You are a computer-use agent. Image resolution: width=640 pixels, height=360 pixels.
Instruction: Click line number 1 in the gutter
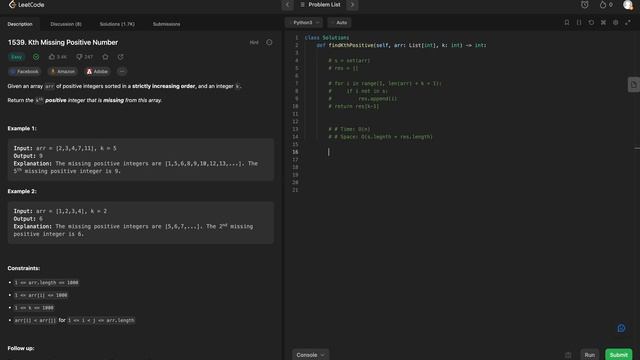(x=297, y=38)
